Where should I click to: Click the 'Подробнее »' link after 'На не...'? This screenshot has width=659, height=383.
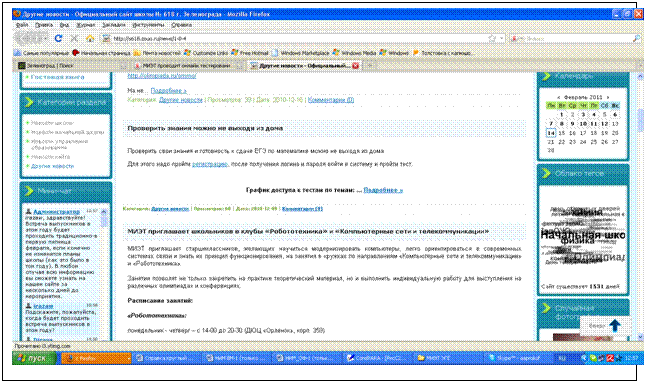tap(168, 90)
